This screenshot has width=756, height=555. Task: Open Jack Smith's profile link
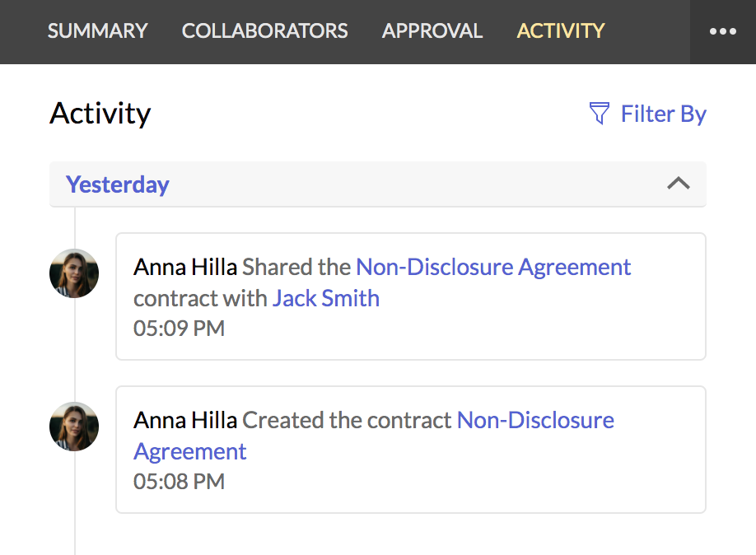tap(326, 298)
